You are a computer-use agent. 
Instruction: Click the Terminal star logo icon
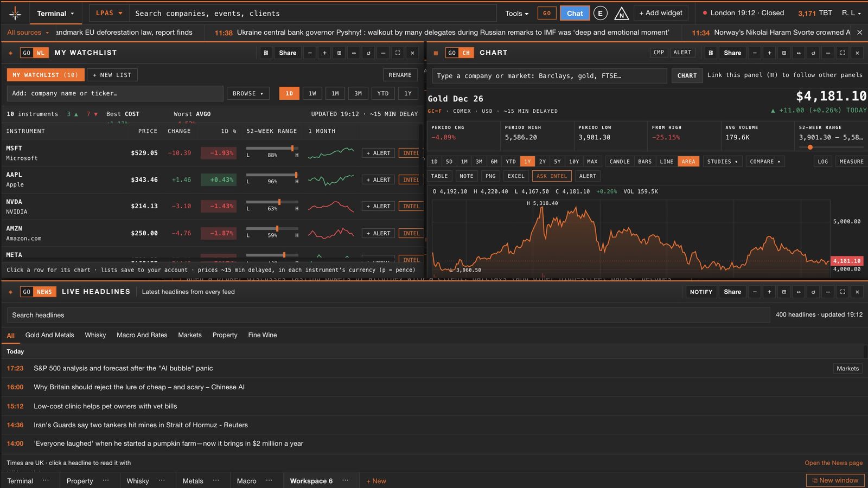point(15,13)
